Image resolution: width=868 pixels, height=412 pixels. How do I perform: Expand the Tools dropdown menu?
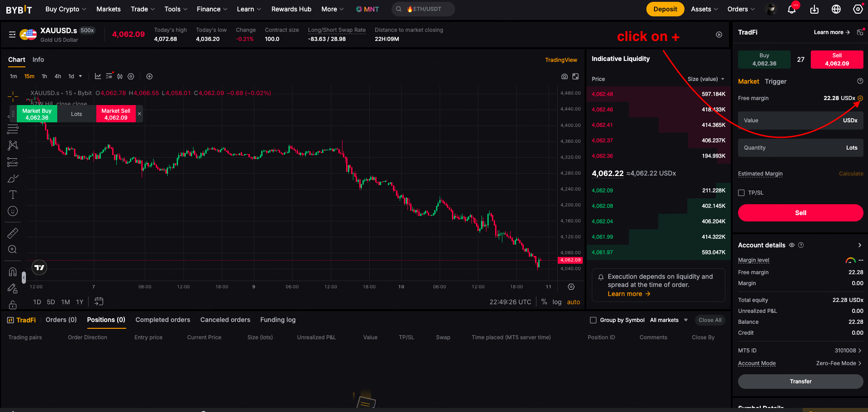tap(176, 9)
